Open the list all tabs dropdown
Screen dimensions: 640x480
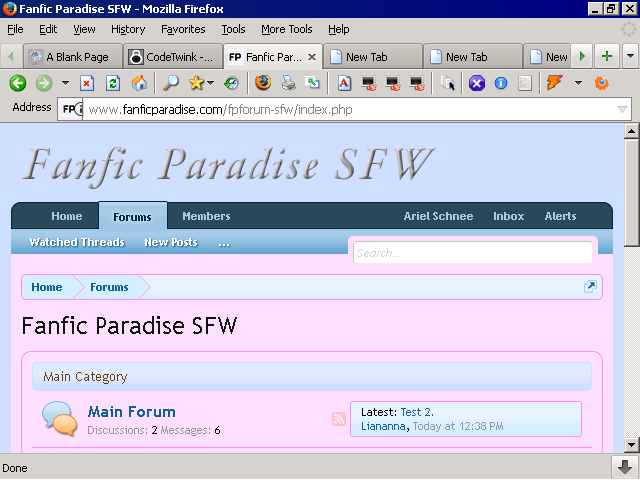click(x=630, y=56)
